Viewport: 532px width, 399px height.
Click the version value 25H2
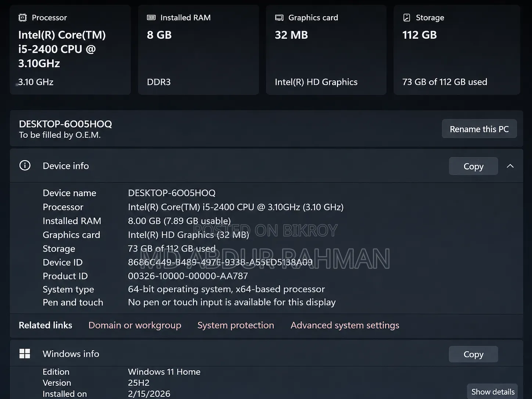tap(139, 383)
